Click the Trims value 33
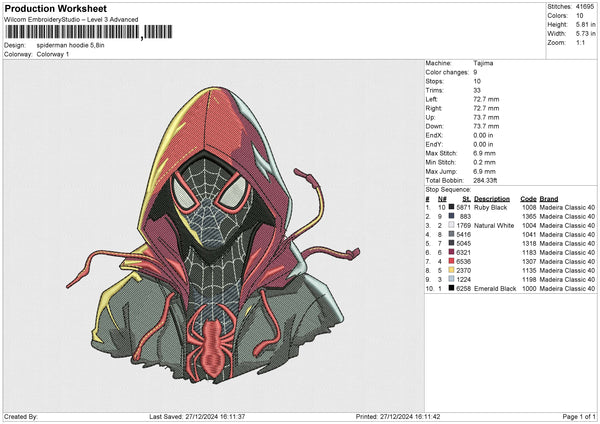The width and height of the screenshot is (600, 424). point(477,90)
